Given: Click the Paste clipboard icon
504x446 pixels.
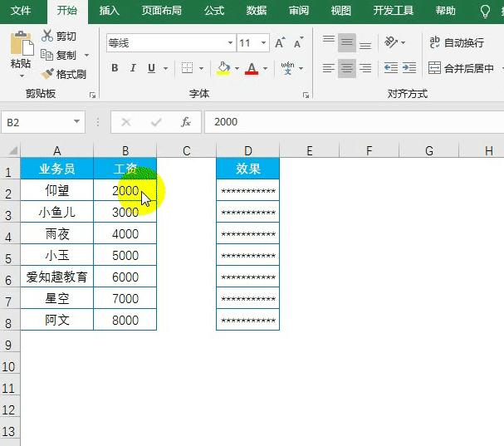Looking at the screenshot, I should (22, 43).
